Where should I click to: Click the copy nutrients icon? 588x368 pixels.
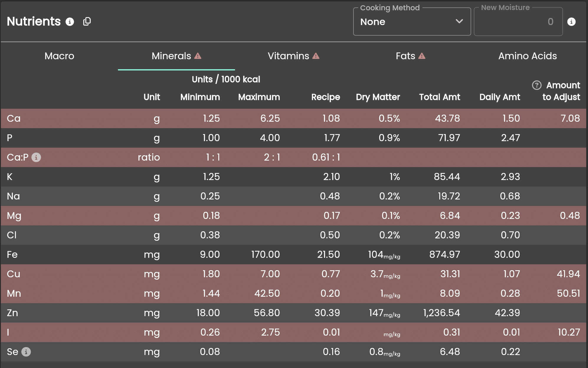[x=87, y=22]
